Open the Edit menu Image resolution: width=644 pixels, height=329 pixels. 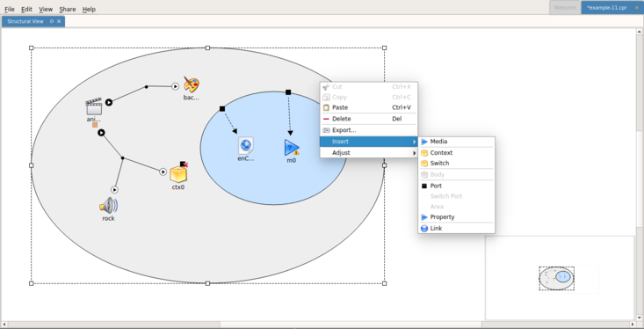26,9
